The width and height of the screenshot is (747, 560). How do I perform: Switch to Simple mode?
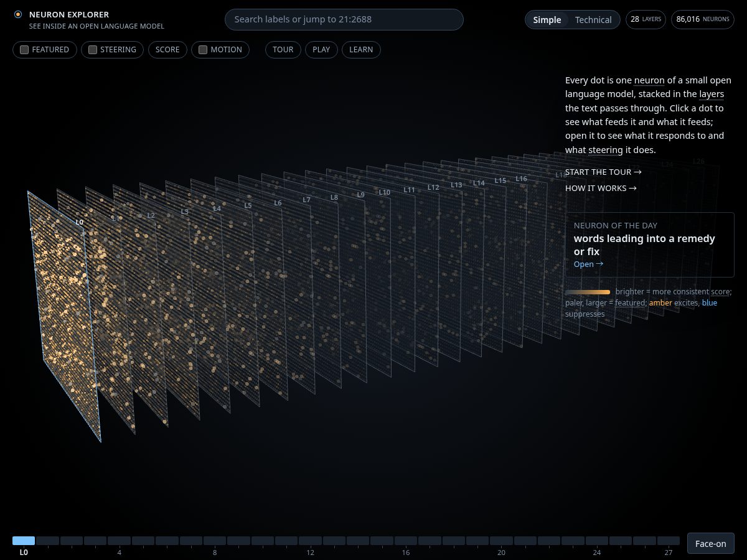[547, 20]
